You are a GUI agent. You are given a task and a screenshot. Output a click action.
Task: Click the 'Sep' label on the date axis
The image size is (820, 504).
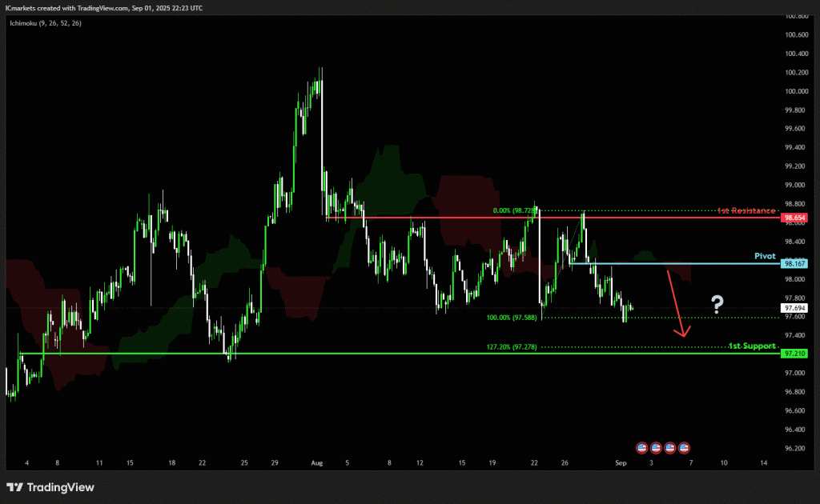tap(621, 462)
